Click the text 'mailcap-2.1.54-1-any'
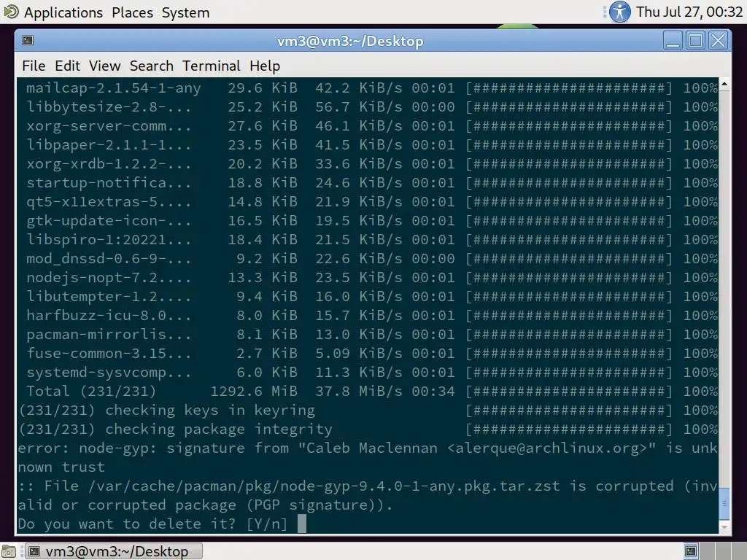747x560 pixels. 113,88
